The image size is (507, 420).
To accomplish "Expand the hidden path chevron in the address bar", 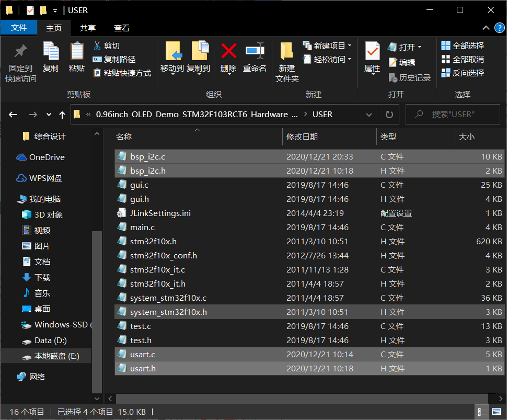I will (x=88, y=114).
